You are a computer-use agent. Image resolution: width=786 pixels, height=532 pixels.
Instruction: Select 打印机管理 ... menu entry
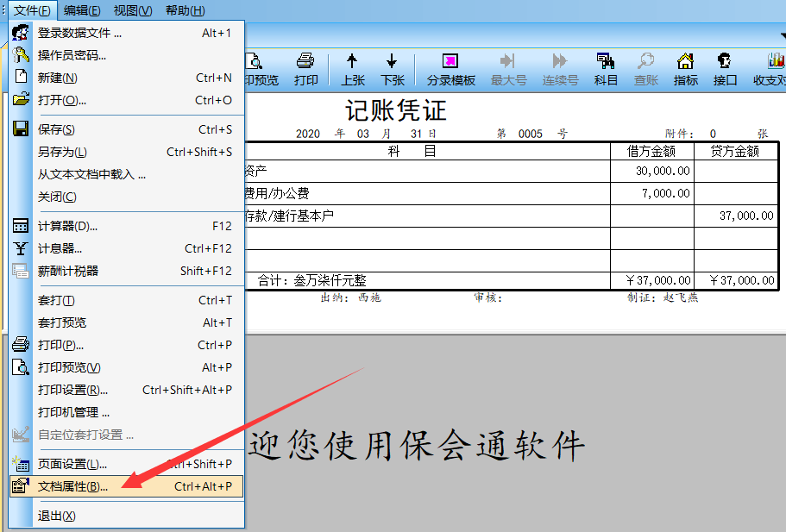coord(73,412)
